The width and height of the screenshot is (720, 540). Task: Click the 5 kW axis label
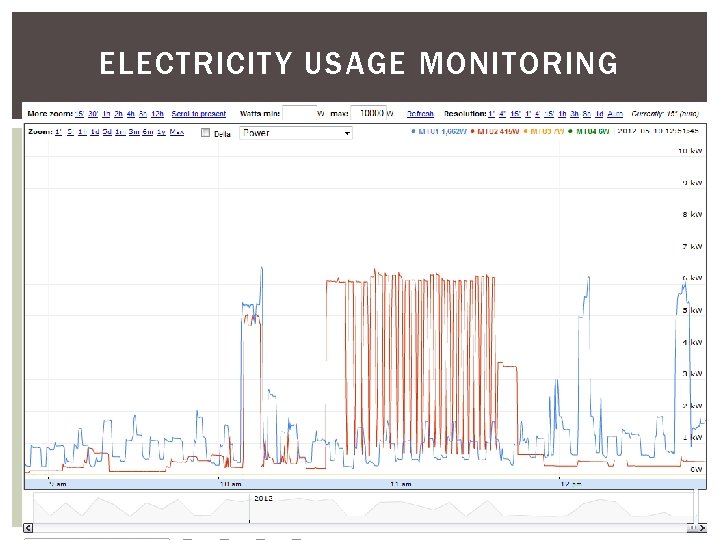click(x=692, y=310)
